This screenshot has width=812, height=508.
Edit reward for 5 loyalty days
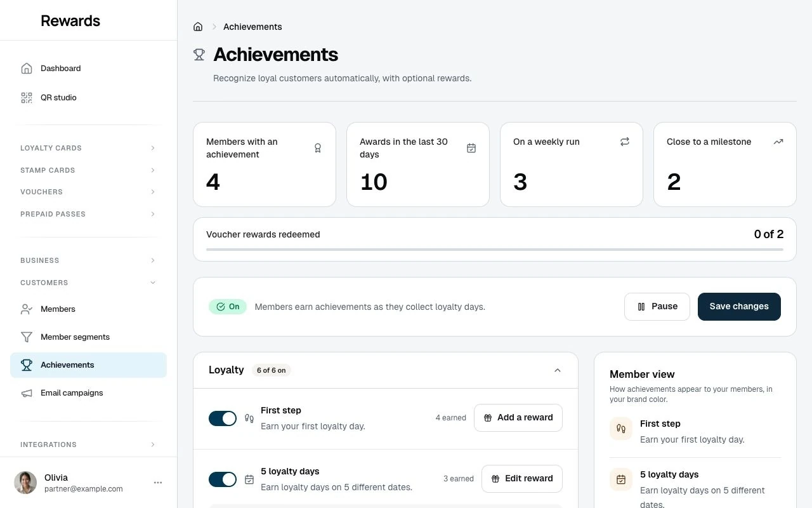pyautogui.click(x=521, y=479)
